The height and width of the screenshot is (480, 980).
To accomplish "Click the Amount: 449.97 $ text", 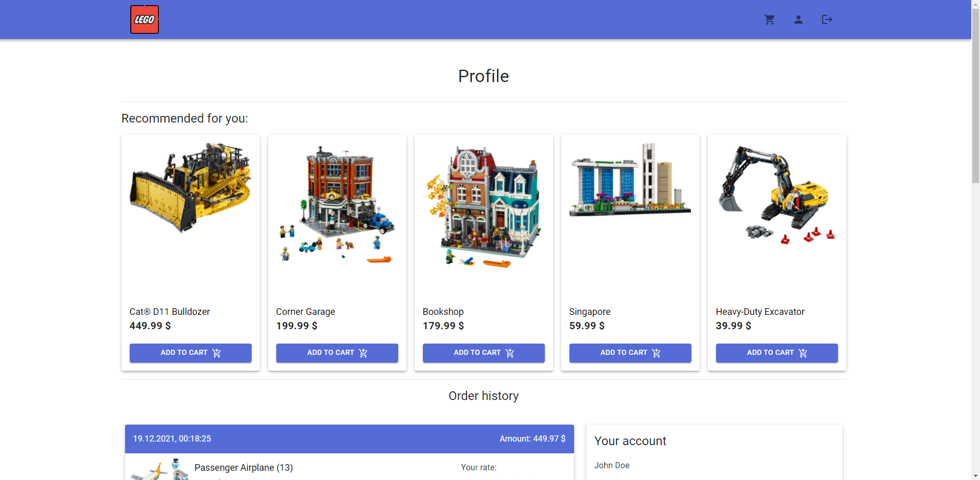I will [533, 438].
